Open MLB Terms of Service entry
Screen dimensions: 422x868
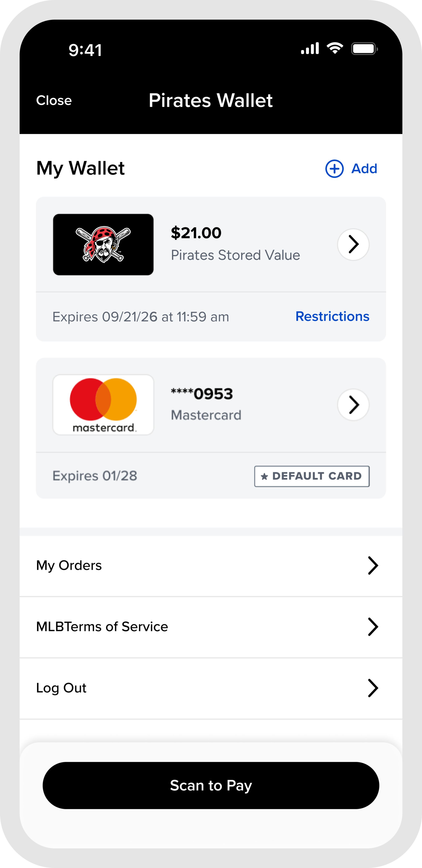click(102, 627)
